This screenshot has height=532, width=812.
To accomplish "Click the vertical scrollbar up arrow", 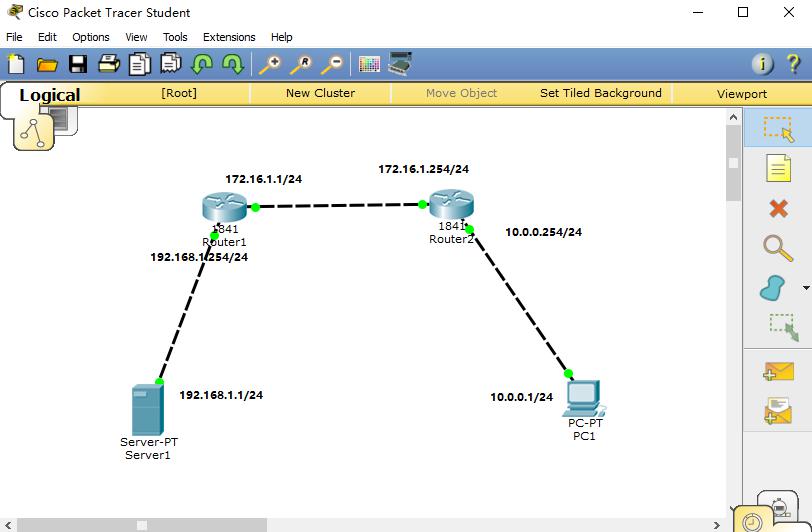I will pos(733,117).
